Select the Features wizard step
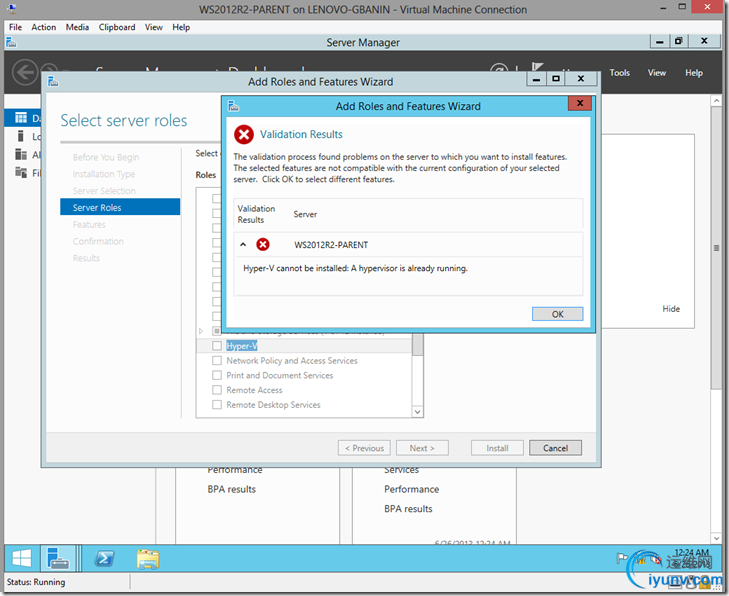The width and height of the screenshot is (729, 596). coord(89,225)
